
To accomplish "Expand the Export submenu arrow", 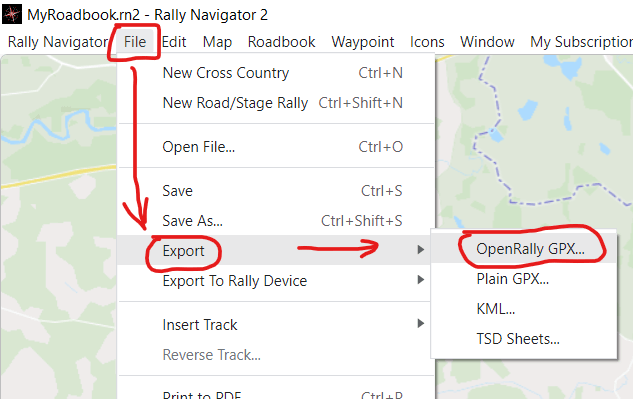I will click(421, 250).
